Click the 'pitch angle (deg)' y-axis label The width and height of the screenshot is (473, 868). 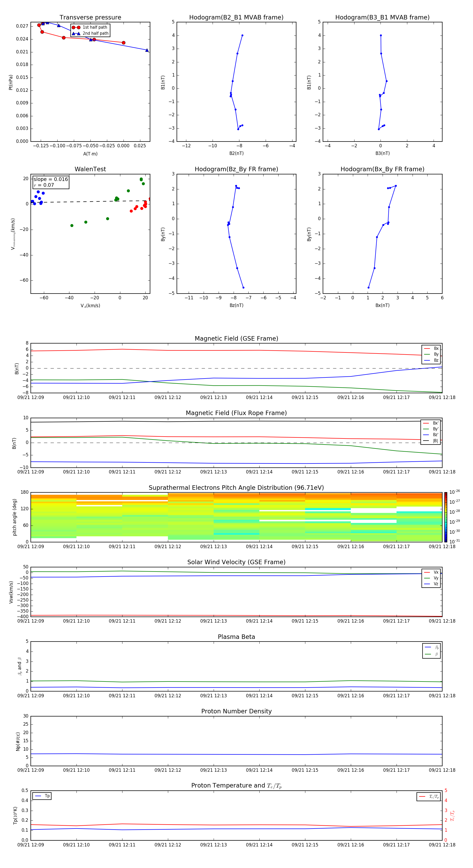coord(14,517)
